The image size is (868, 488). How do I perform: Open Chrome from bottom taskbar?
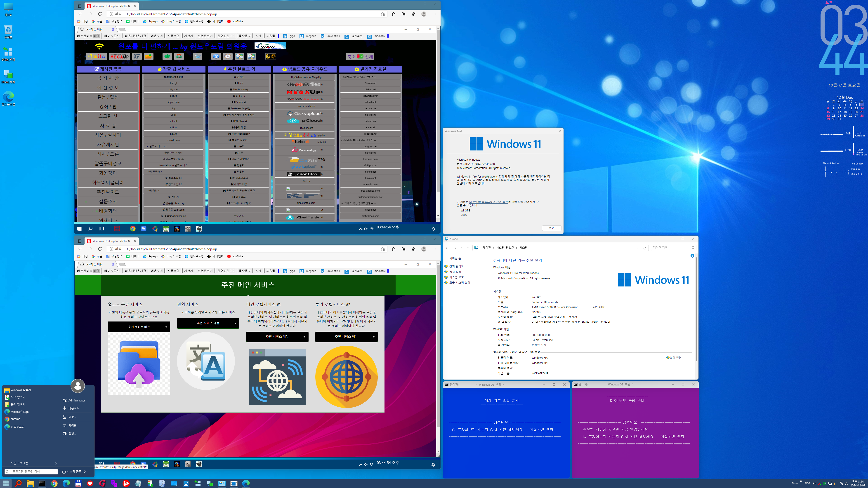point(54,483)
